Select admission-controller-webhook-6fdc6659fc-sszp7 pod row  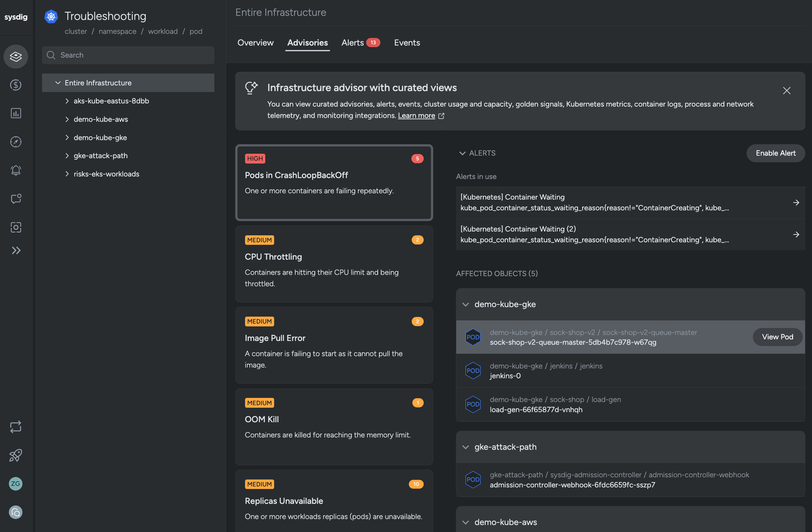[631, 479]
